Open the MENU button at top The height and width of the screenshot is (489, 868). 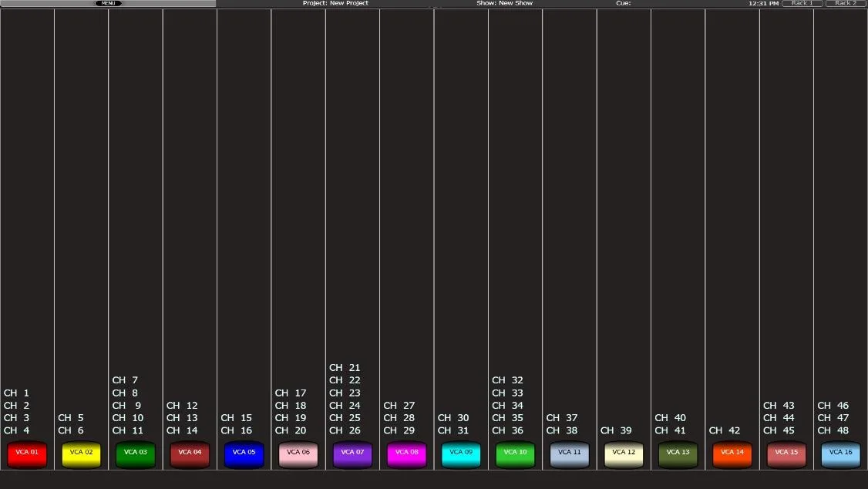[x=108, y=3]
